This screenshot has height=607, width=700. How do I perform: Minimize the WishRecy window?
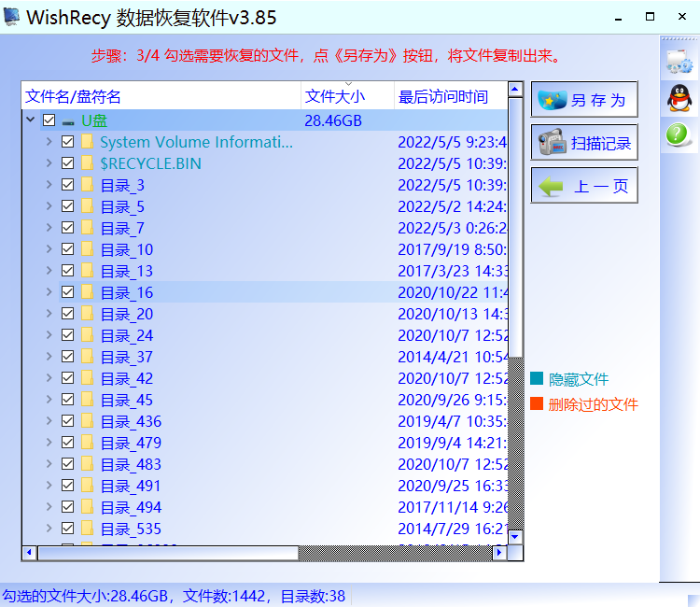pyautogui.click(x=618, y=18)
